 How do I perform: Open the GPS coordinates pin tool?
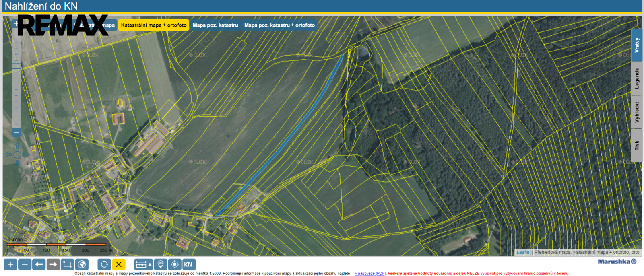(161, 264)
